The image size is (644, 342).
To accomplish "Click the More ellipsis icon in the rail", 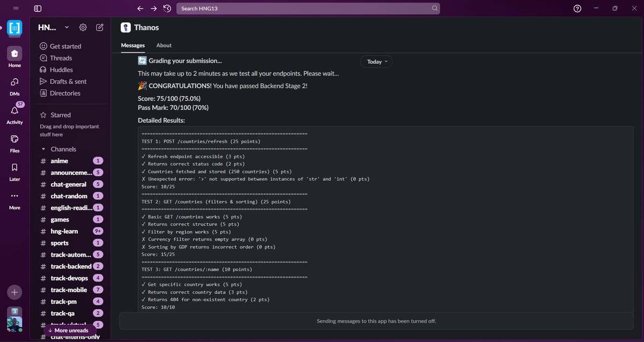I will coord(14,196).
